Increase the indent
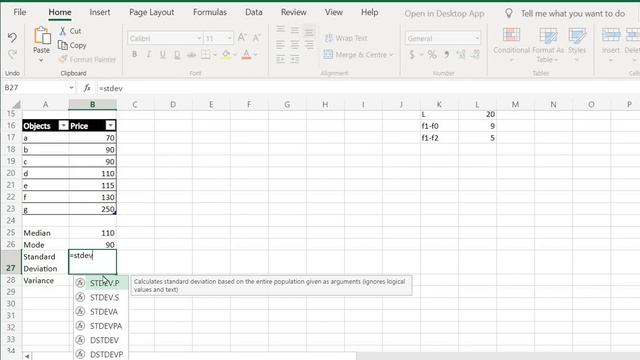Screen dimensions: 640x360 [295, 60]
